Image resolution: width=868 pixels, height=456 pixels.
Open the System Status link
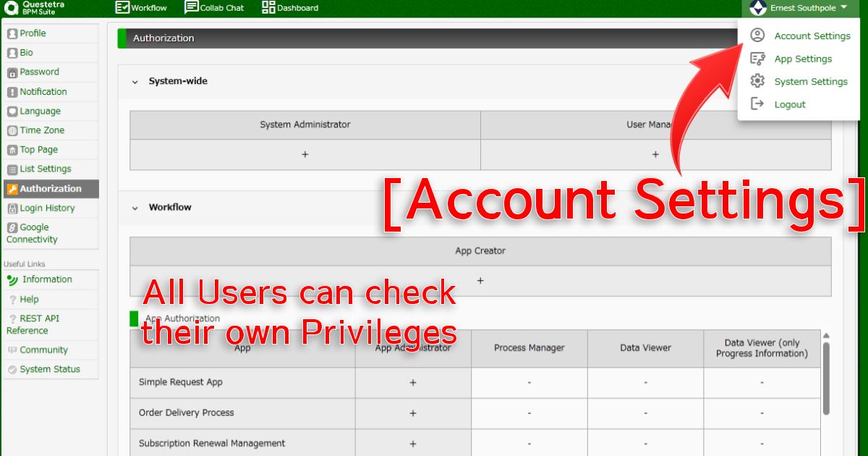pyautogui.click(x=51, y=370)
